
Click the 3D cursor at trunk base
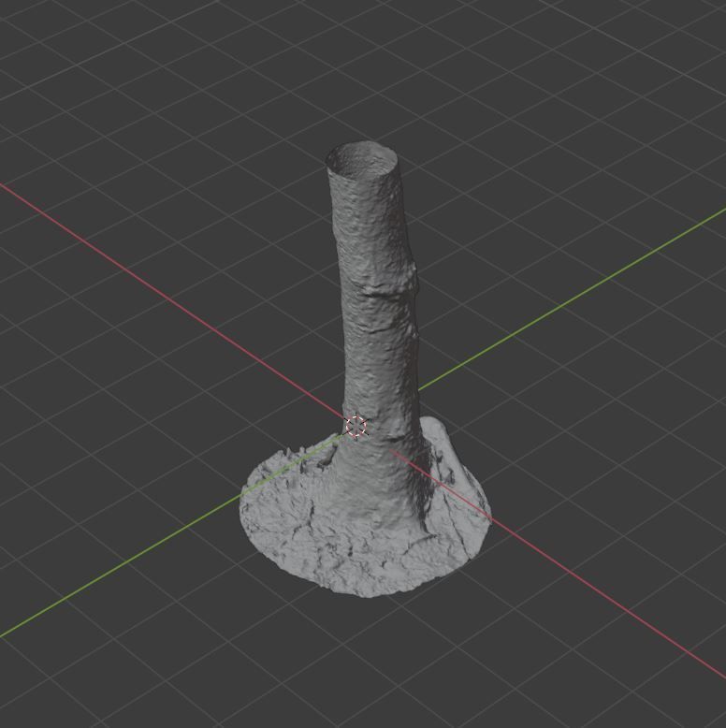[356, 427]
